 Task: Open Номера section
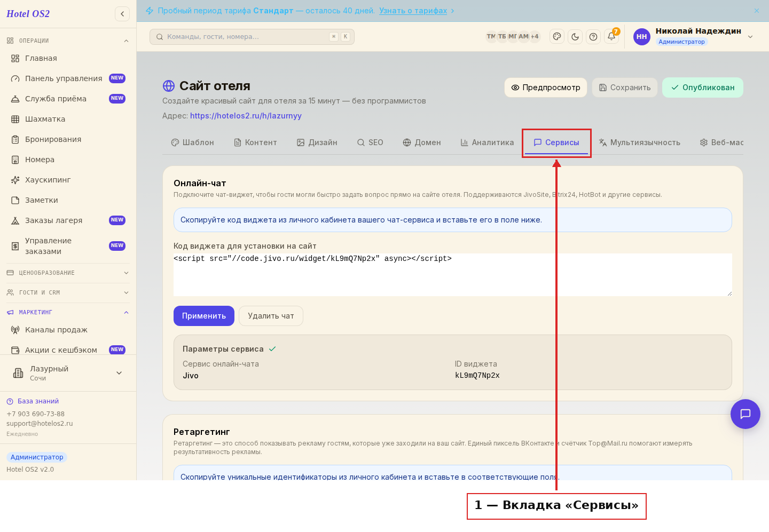pyautogui.click(x=68, y=160)
